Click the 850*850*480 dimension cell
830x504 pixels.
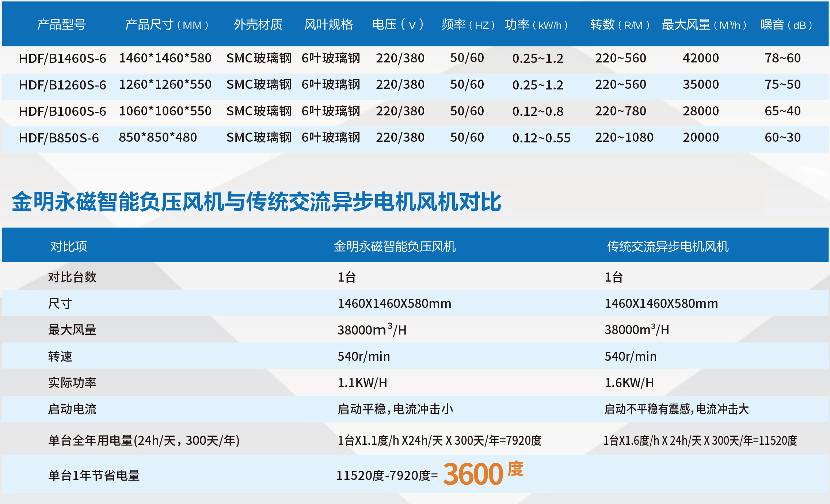pos(158,137)
